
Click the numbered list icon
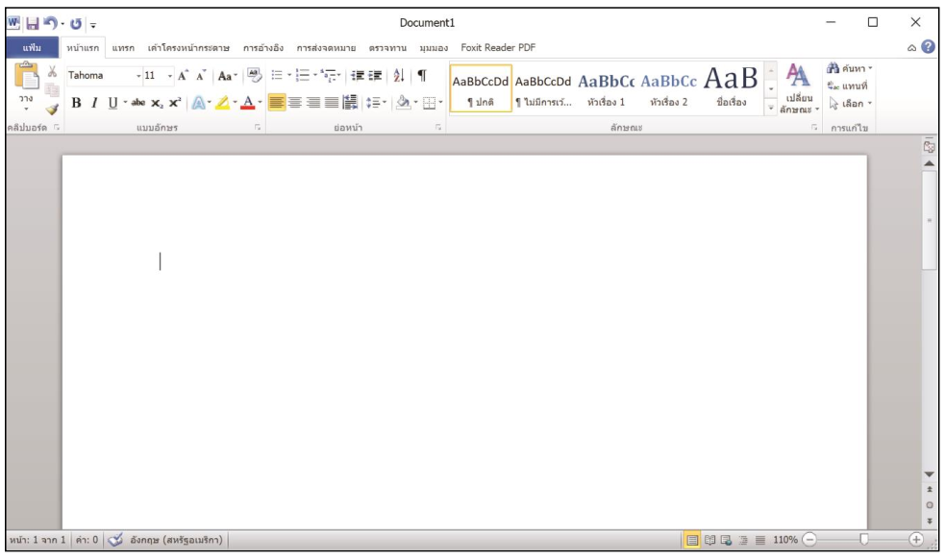point(301,76)
